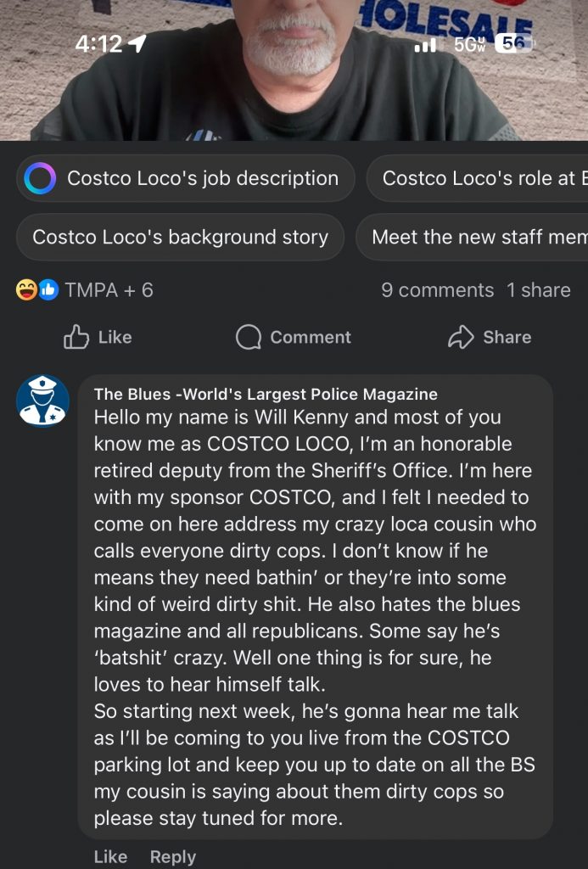Open the 9 comments link

(437, 290)
